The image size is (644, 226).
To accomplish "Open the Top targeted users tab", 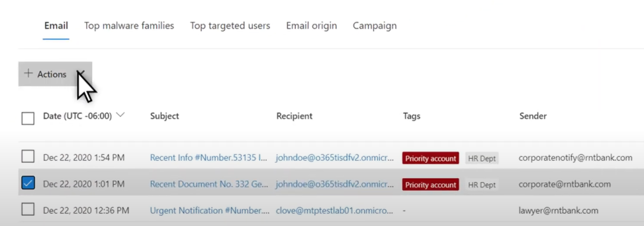I will 230,26.
